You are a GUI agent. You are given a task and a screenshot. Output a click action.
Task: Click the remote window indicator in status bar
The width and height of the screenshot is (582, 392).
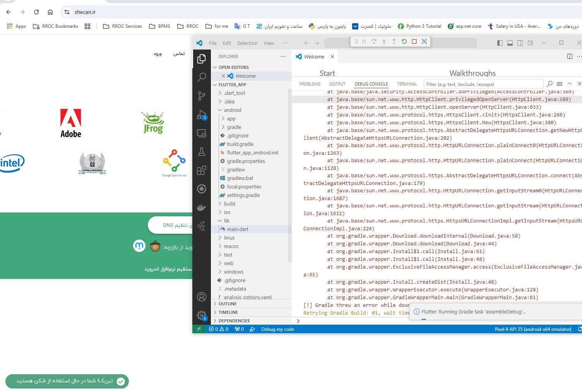[x=199, y=329]
